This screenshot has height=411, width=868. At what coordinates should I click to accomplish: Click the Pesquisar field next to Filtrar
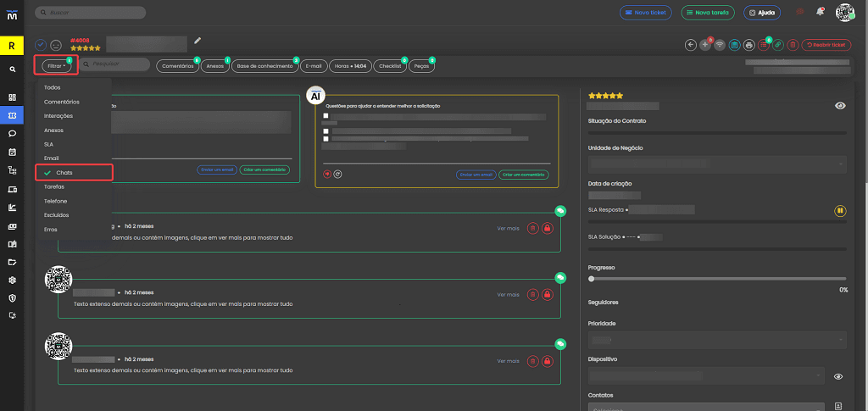click(x=115, y=64)
